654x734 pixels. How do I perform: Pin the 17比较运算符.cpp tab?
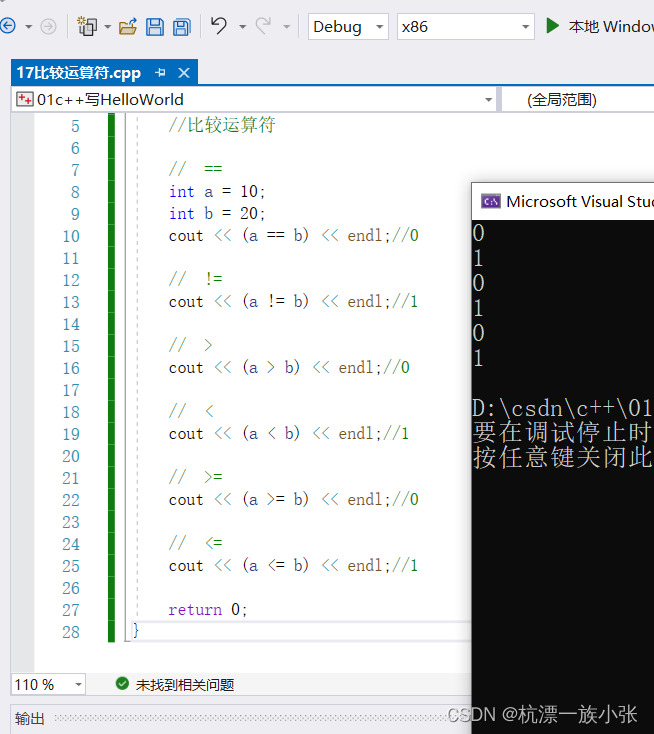160,73
